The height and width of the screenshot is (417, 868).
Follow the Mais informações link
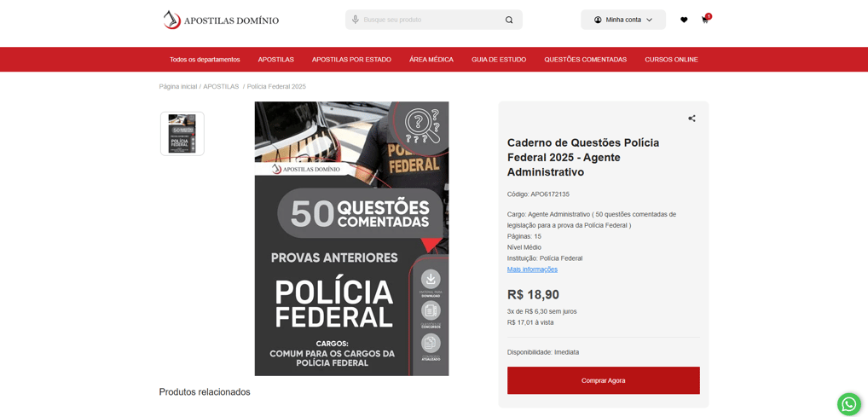click(x=532, y=269)
